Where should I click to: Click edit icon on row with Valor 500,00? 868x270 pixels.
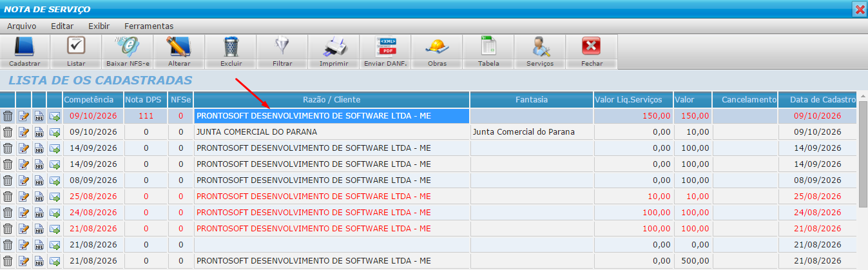[x=24, y=261]
